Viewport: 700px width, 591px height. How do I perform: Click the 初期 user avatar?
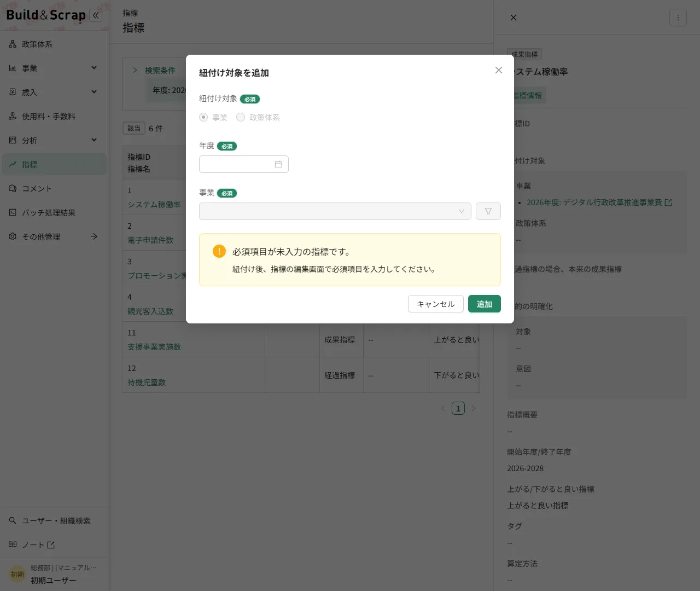[17, 574]
